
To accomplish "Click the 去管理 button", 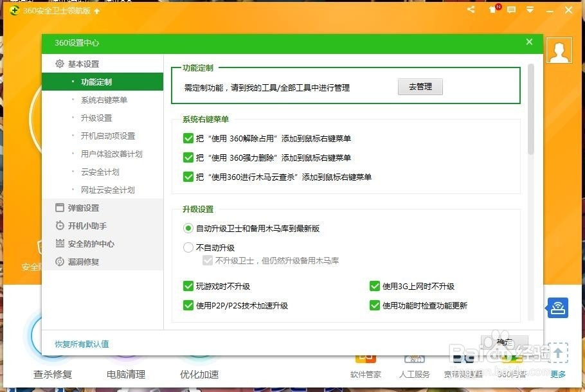I will click(x=420, y=87).
